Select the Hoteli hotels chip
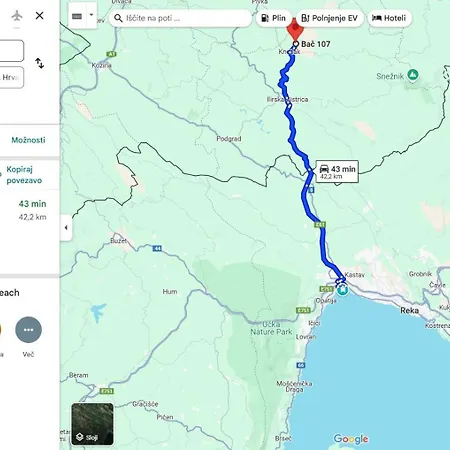 pos(389,18)
